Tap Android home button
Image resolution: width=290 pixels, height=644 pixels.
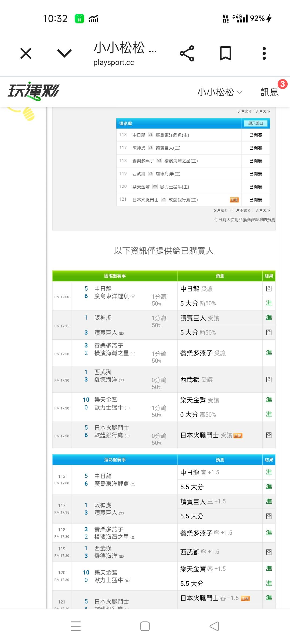145,626
